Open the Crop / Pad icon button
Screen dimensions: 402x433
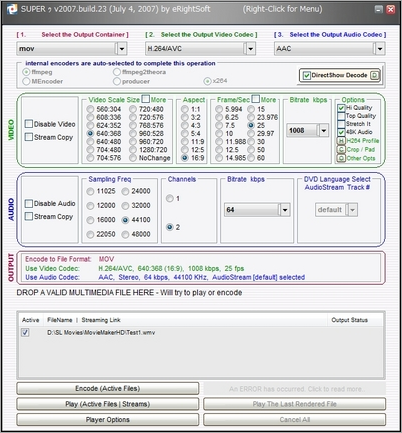pos(341,150)
